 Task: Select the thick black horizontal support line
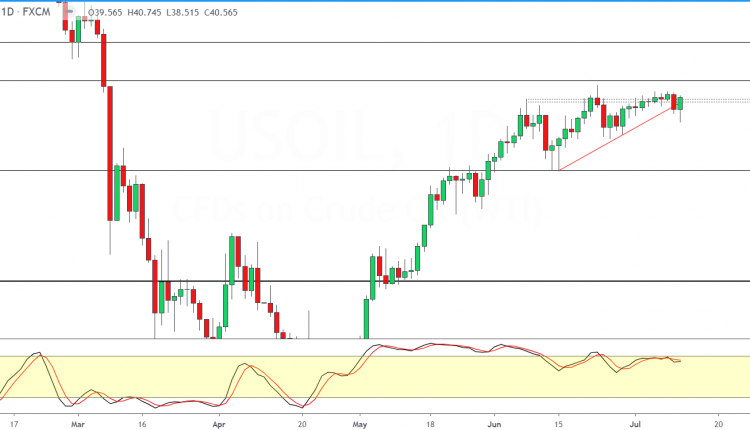pyautogui.click(x=375, y=281)
